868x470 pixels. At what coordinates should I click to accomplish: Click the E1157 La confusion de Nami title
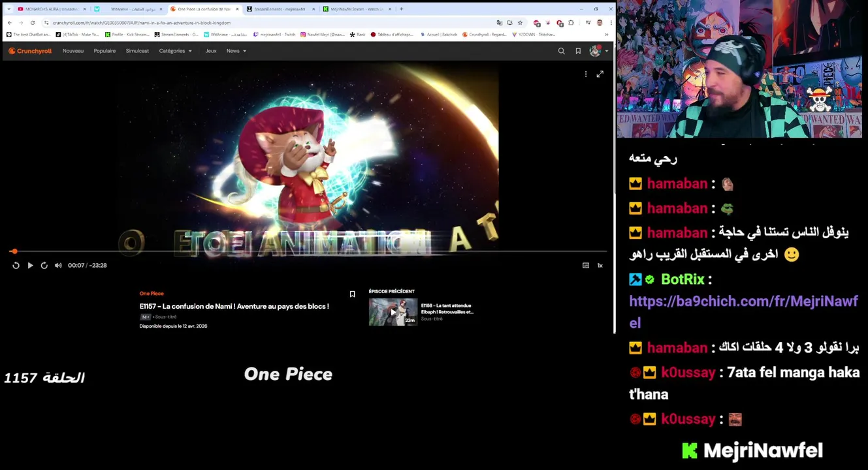[x=234, y=306]
